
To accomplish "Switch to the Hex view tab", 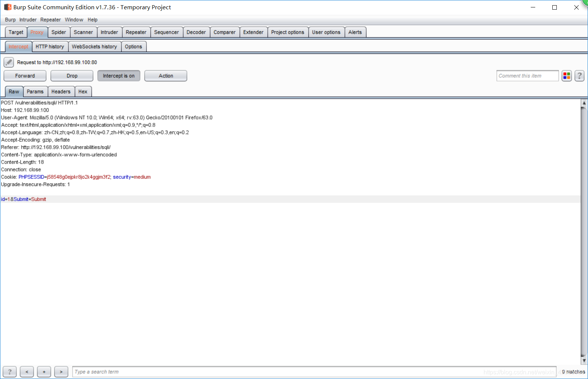I will coord(83,92).
